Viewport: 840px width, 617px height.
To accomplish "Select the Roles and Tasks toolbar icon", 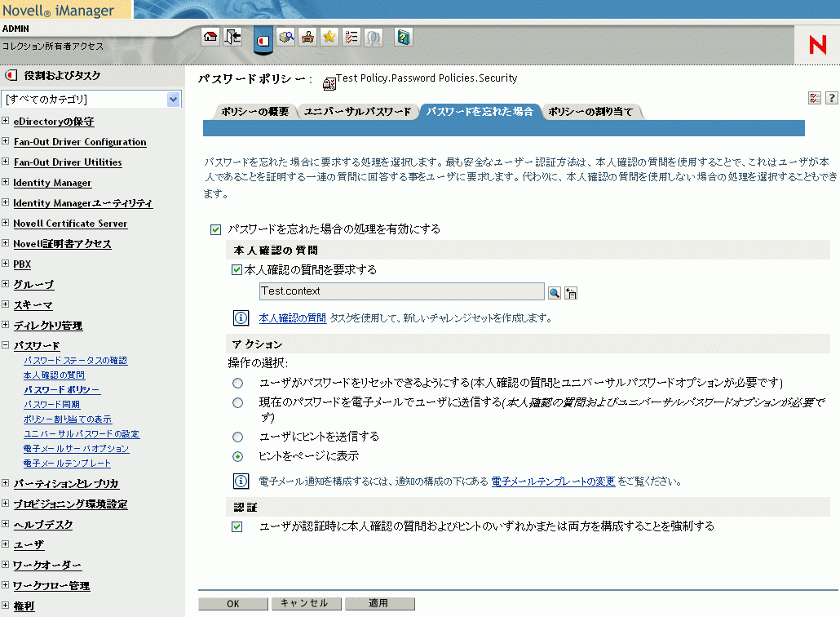I will pos(263,40).
